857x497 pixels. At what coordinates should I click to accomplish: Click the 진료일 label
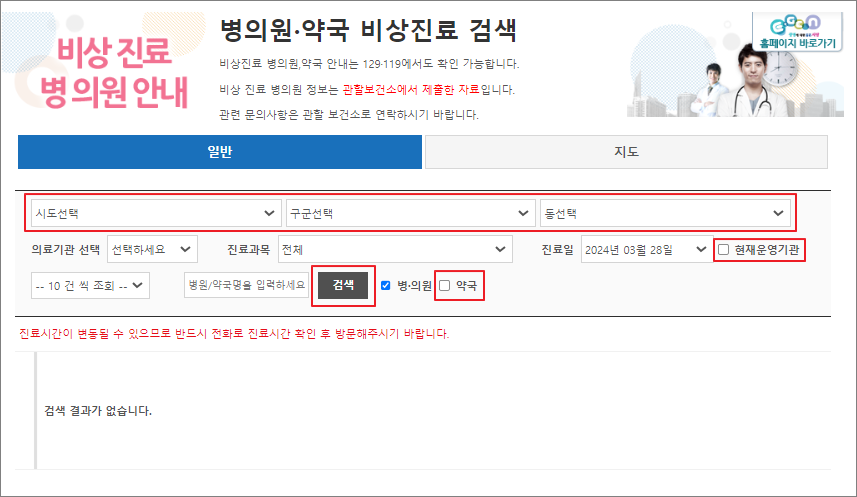tap(557, 249)
